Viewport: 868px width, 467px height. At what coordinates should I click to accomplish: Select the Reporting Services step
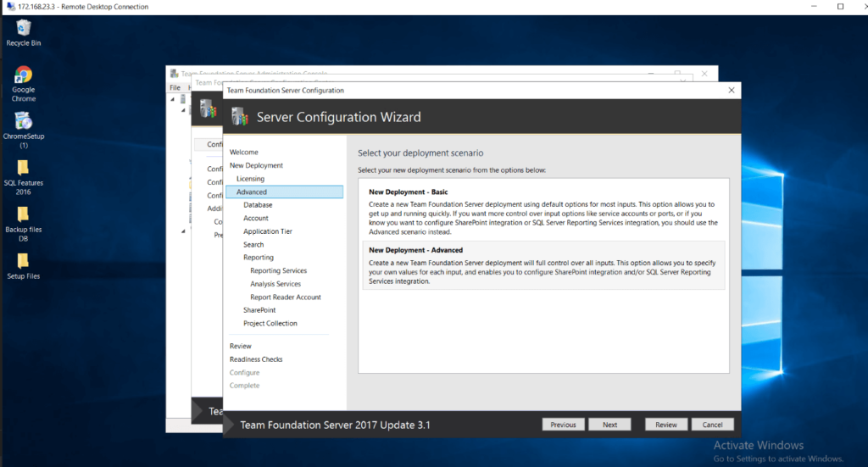[x=278, y=270]
